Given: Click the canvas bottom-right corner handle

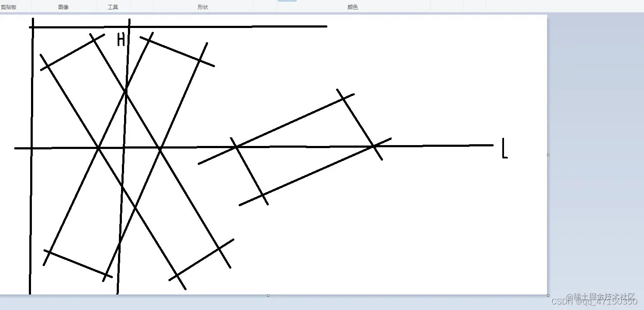Looking at the screenshot, I should [x=548, y=295].
